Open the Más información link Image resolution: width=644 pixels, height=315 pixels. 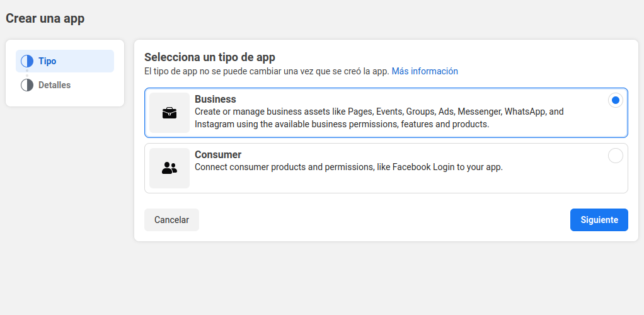pyautogui.click(x=425, y=71)
